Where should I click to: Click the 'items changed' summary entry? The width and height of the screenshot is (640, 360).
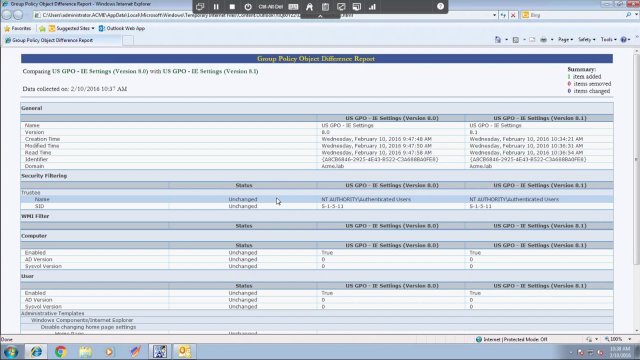pos(589,91)
